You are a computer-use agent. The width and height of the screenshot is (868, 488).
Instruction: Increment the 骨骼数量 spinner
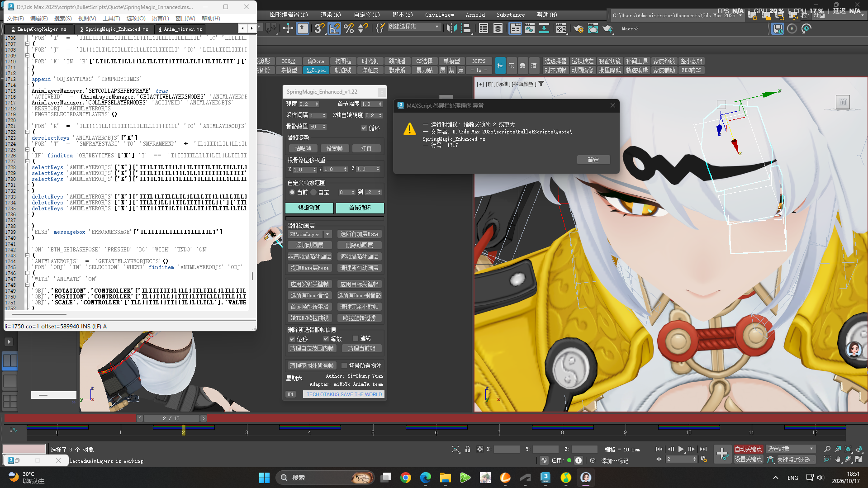pyautogui.click(x=324, y=125)
